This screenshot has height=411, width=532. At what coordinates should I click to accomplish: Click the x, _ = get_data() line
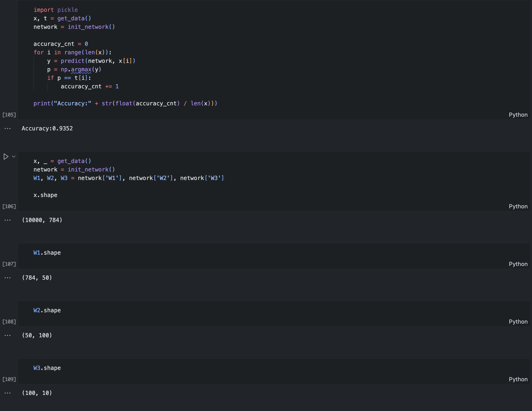pos(62,161)
